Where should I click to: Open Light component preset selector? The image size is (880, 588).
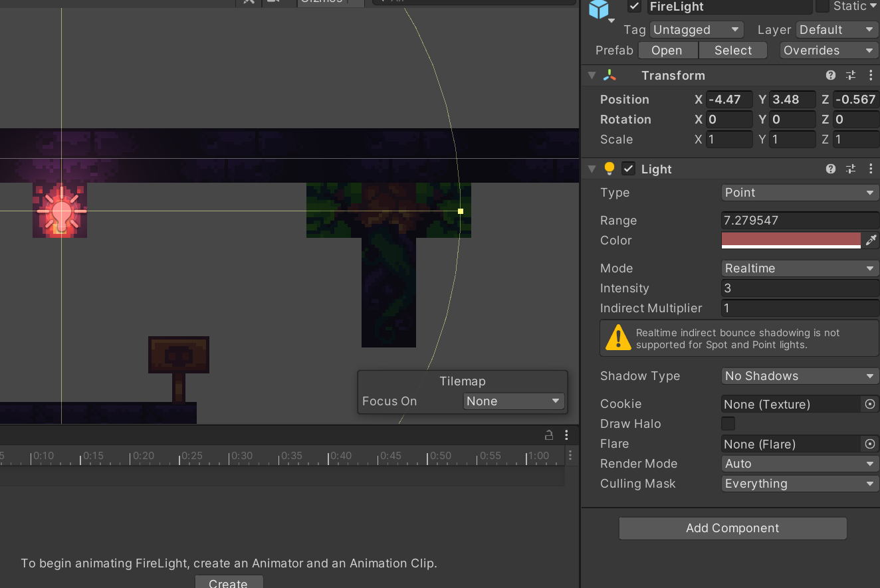point(851,169)
